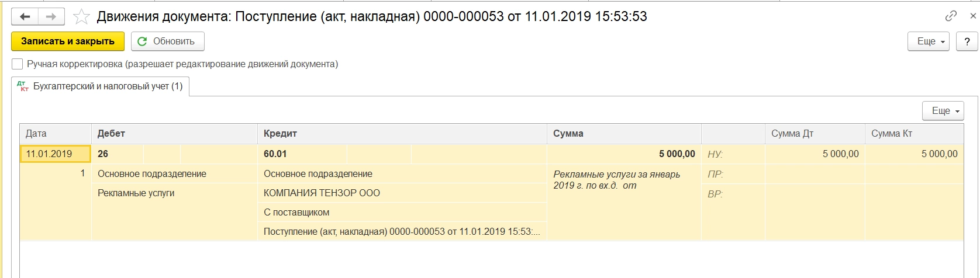This screenshot has width=980, height=278.
Task: Switch to Бухгалтерский и налоговый учет tab
Action: [101, 86]
